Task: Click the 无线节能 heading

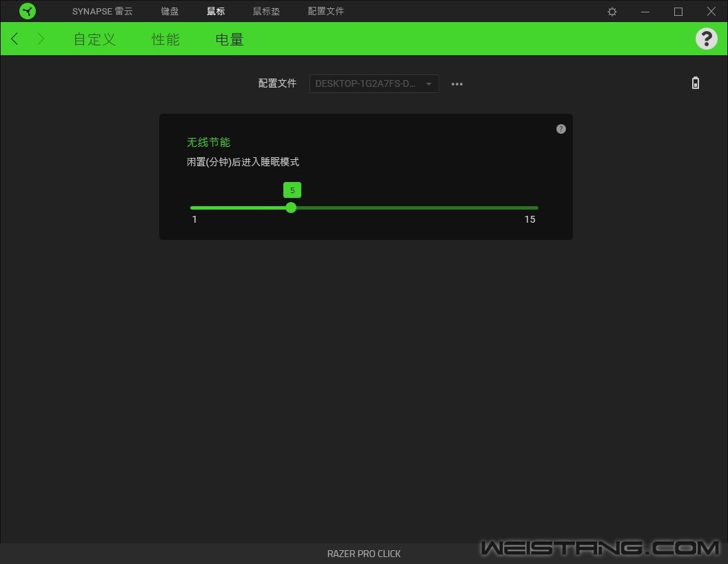Action: pos(208,142)
